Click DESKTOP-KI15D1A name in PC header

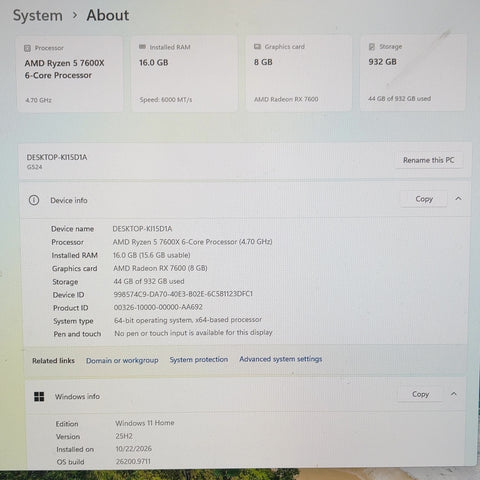[x=57, y=157]
